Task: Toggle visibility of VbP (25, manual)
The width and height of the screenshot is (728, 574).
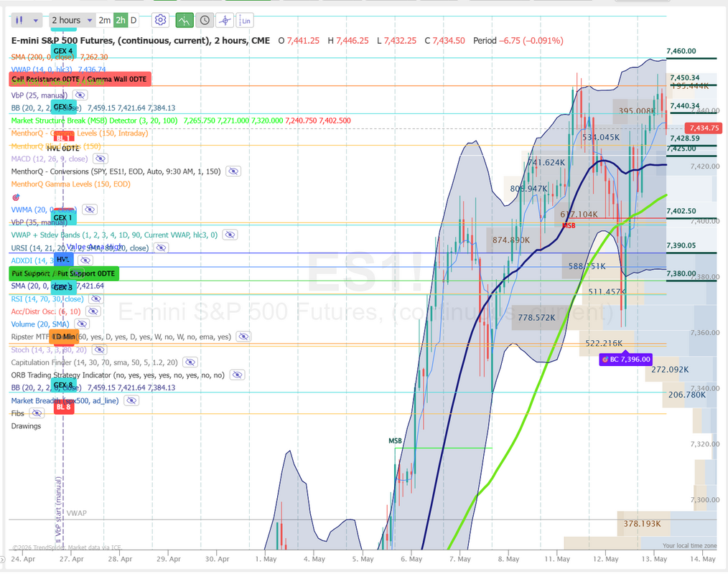Action: pos(80,95)
